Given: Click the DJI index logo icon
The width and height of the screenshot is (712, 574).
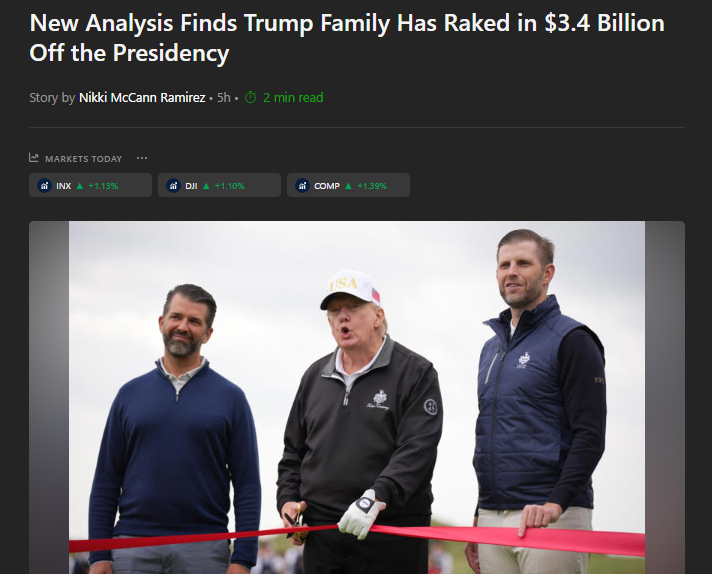Looking at the screenshot, I should (173, 186).
